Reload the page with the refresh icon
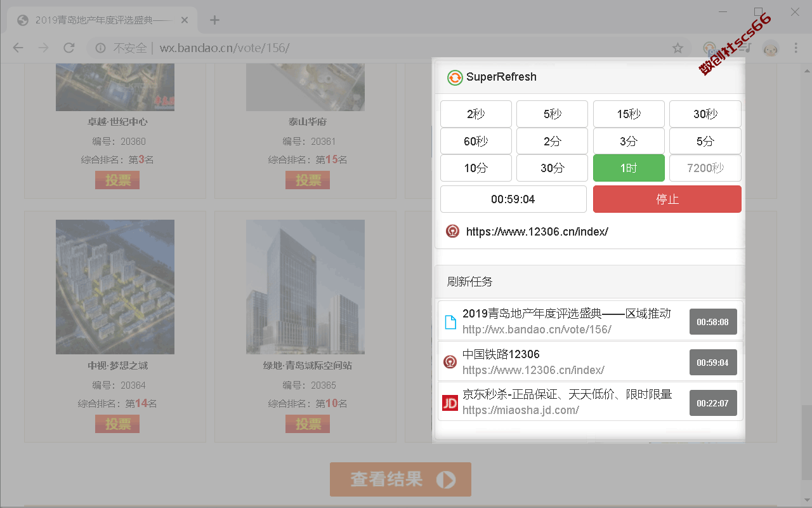The width and height of the screenshot is (812, 508). [x=69, y=48]
